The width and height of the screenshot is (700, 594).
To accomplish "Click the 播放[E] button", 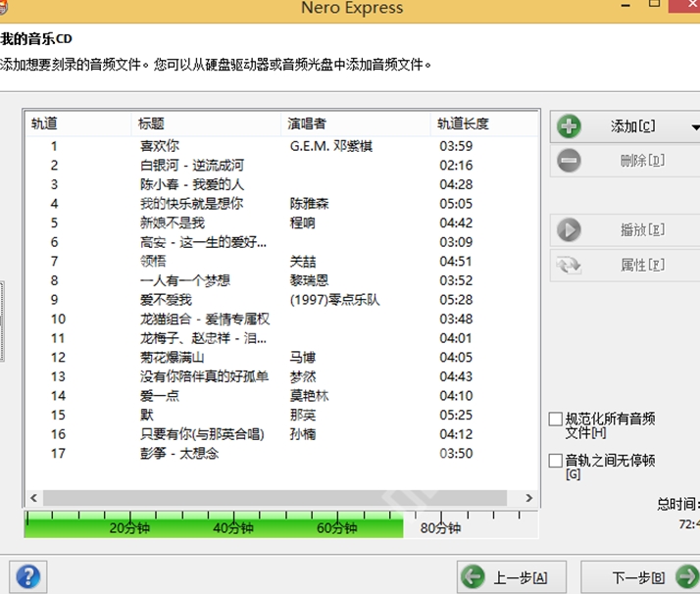I will point(625,230).
